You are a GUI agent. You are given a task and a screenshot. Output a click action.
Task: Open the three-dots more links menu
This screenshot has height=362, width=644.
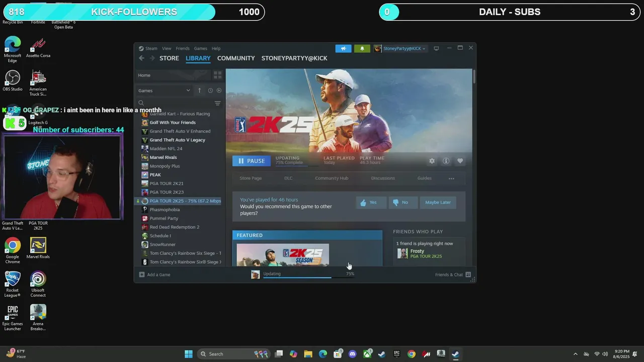(x=451, y=178)
